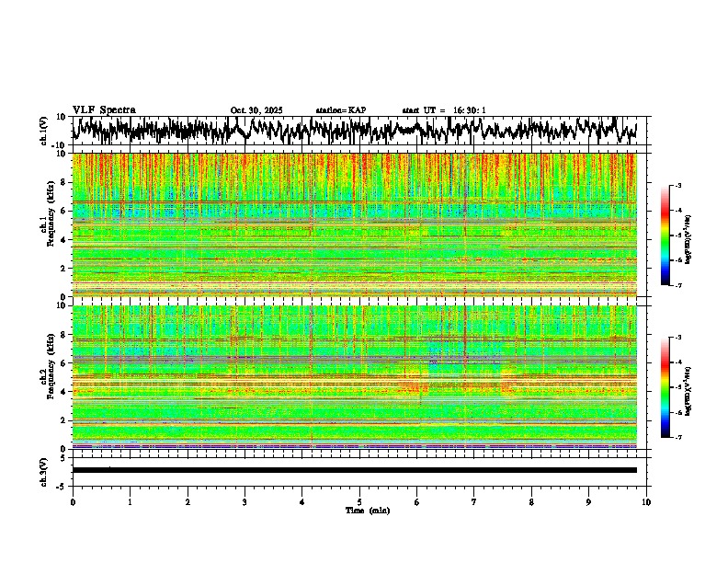Viewport: 728px width, 563px height.
Task: Click the '4' tick on Time axis
Action: tap(302, 502)
